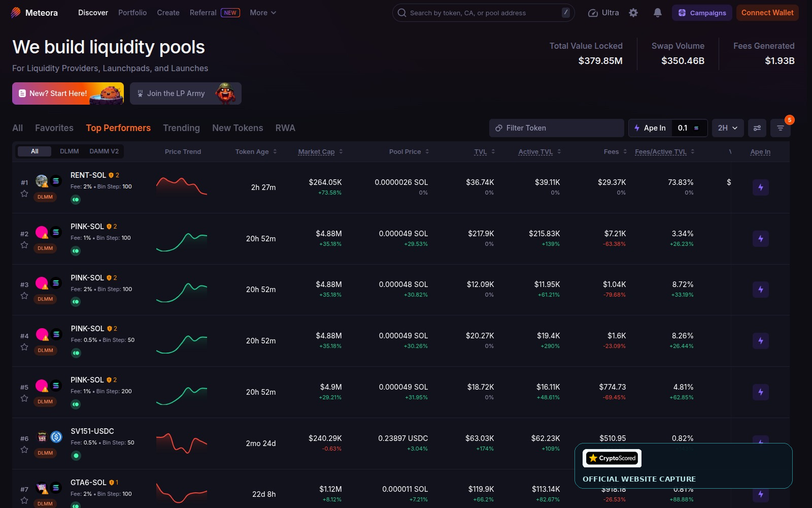812x508 pixels.
Task: Sort by Pool Price column
Action: (x=409, y=151)
